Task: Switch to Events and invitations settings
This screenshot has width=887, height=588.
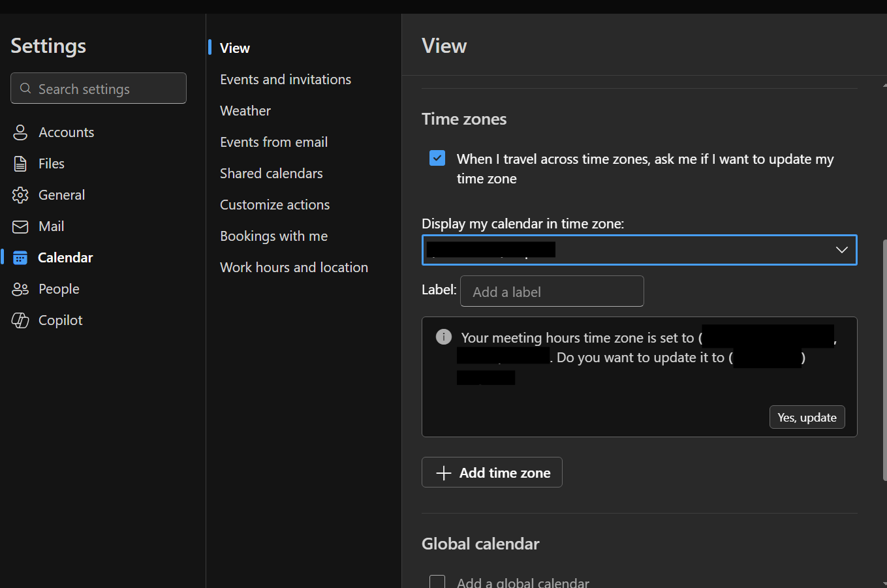Action: pyautogui.click(x=285, y=79)
